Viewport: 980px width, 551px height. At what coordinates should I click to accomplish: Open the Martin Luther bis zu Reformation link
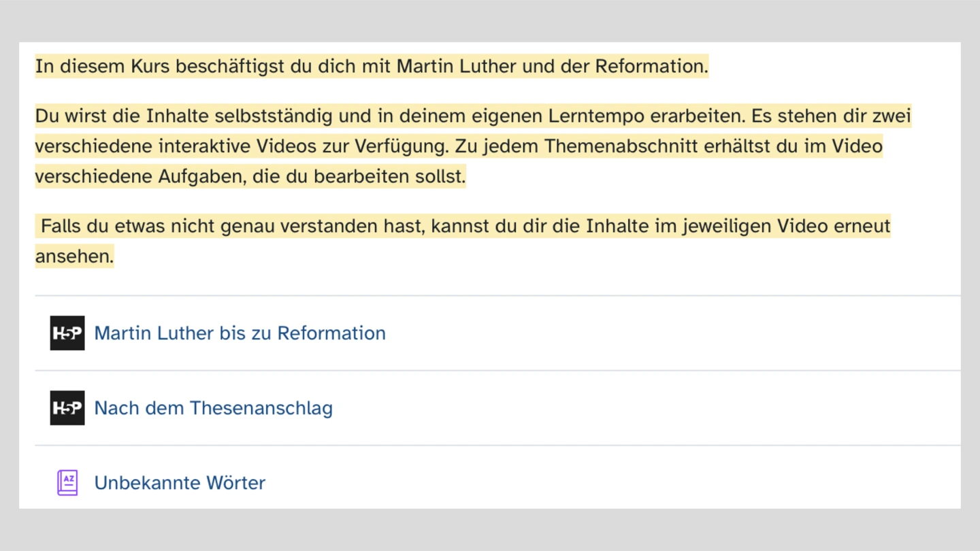tap(240, 333)
